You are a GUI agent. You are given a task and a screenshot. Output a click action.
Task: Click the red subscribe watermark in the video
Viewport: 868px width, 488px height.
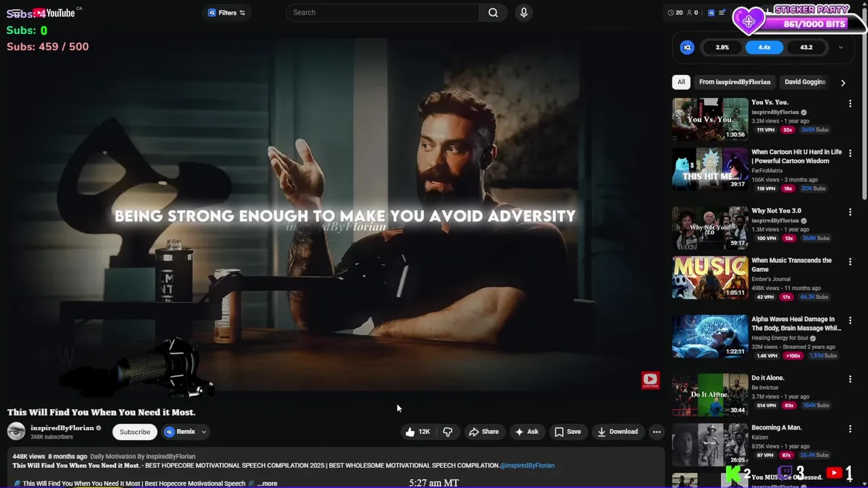tap(650, 380)
